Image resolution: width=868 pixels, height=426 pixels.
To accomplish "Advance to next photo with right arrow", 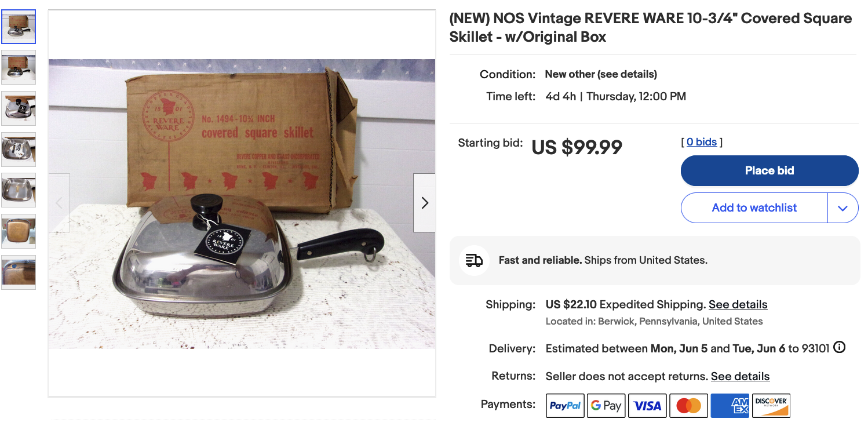I will click(x=425, y=202).
